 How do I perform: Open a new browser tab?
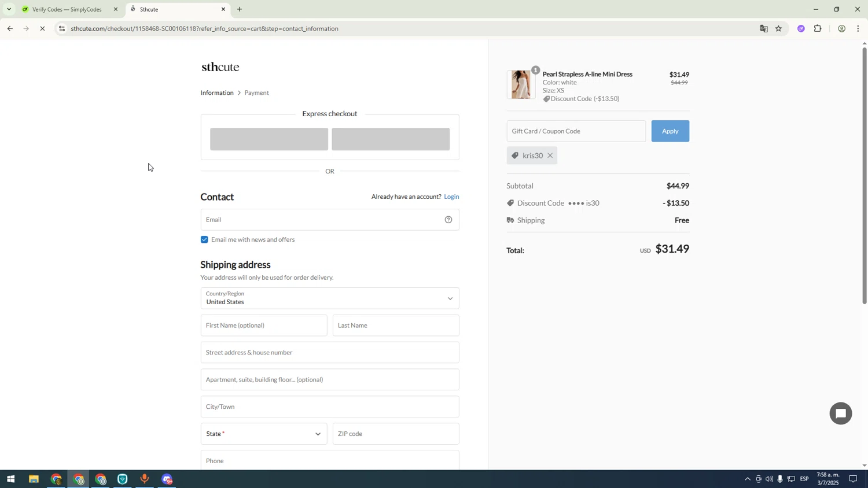[240, 9]
